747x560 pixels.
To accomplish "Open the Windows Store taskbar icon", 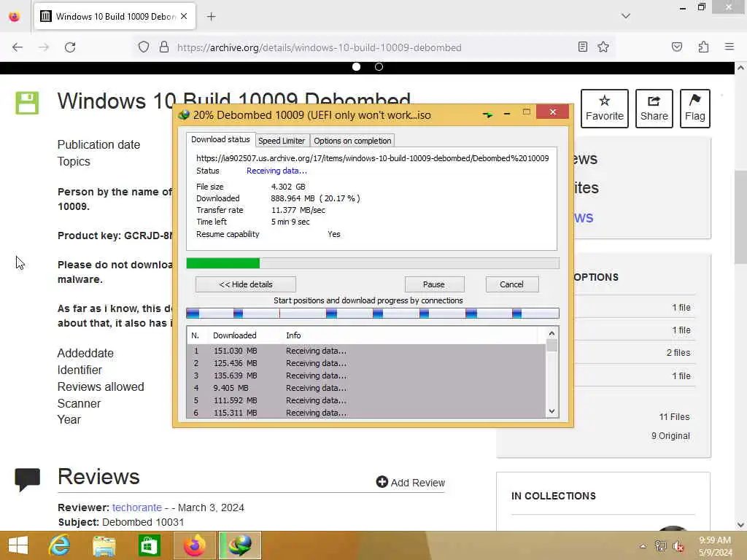I will pyautogui.click(x=149, y=545).
